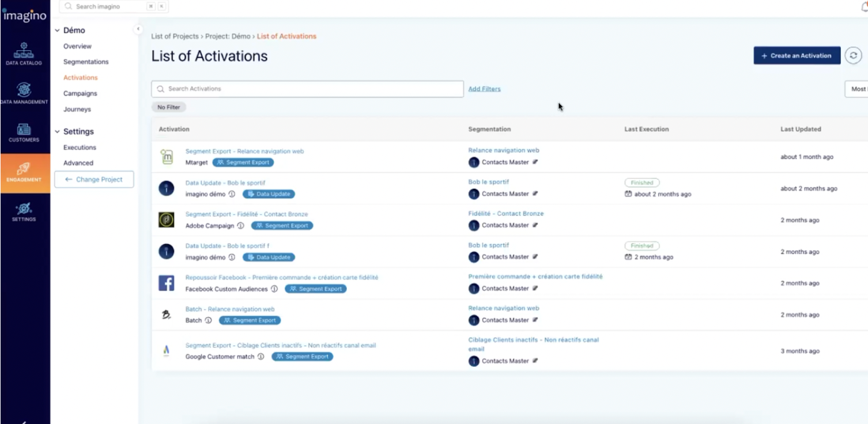Open the Segmentations page

pos(86,62)
